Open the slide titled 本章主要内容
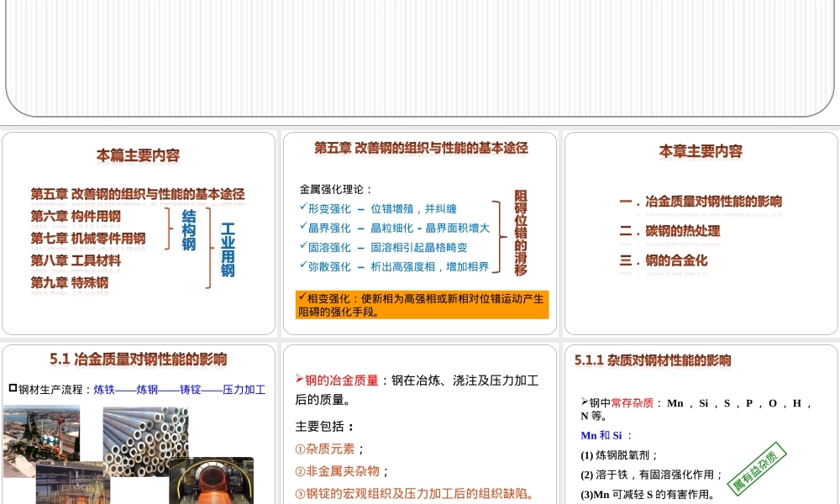Image resolution: width=840 pixels, height=504 pixels. coord(701,234)
